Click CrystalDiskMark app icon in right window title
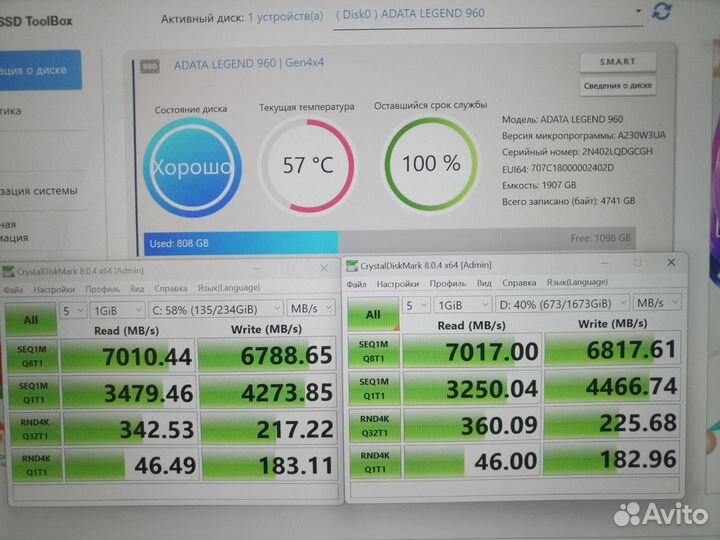This screenshot has width=720, height=540. point(352,265)
